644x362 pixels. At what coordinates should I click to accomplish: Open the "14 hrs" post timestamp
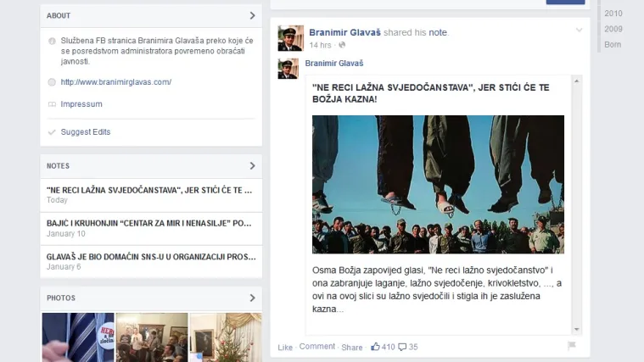tap(320, 45)
